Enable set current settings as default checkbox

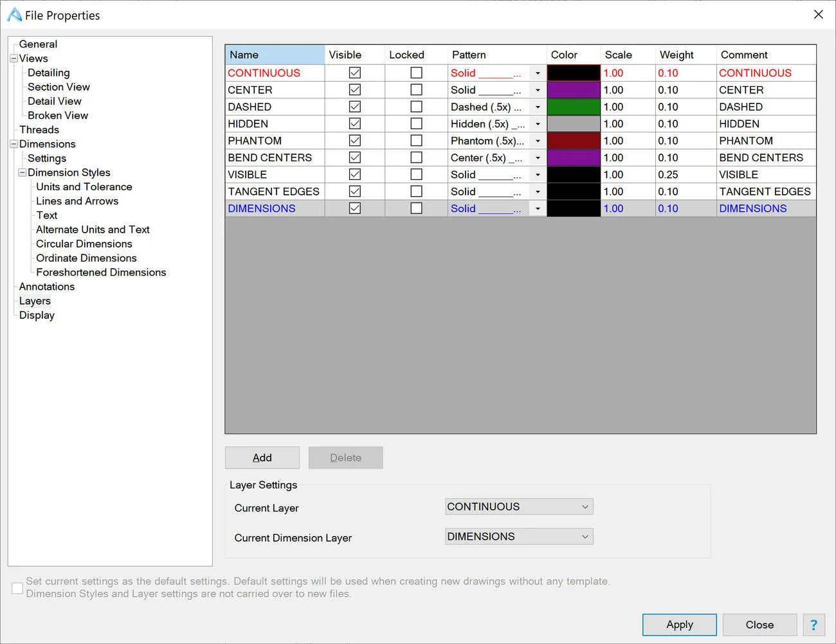pyautogui.click(x=17, y=588)
